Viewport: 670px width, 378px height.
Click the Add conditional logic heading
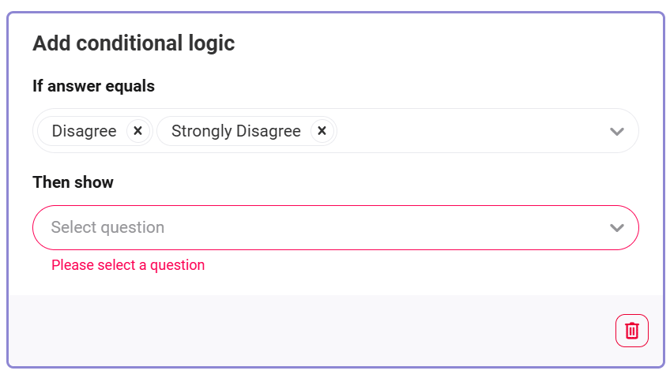point(134,43)
